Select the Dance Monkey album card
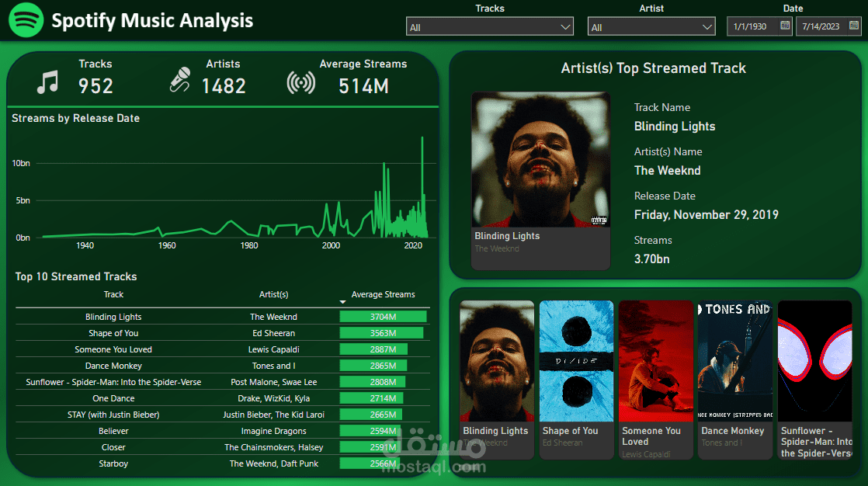 point(735,380)
